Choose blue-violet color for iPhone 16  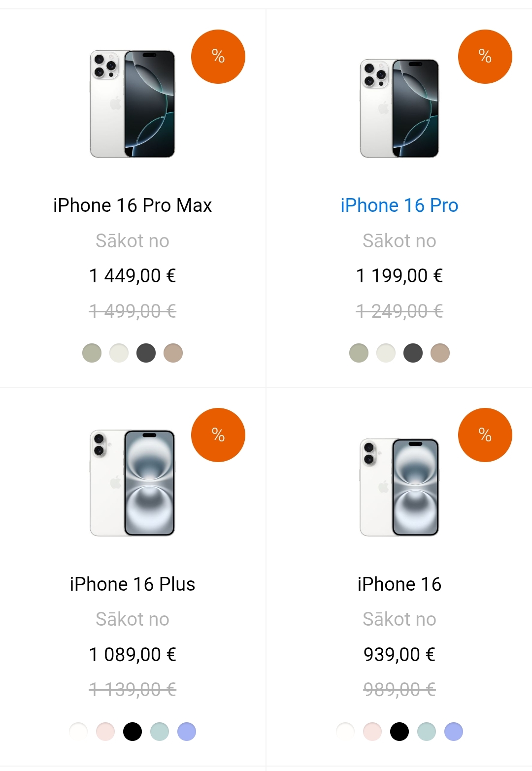point(454,732)
